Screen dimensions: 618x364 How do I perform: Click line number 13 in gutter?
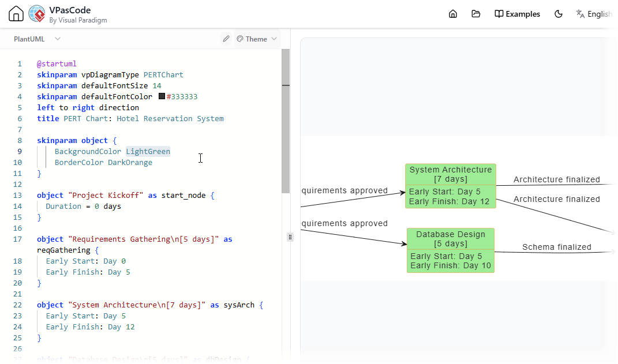pos(17,196)
